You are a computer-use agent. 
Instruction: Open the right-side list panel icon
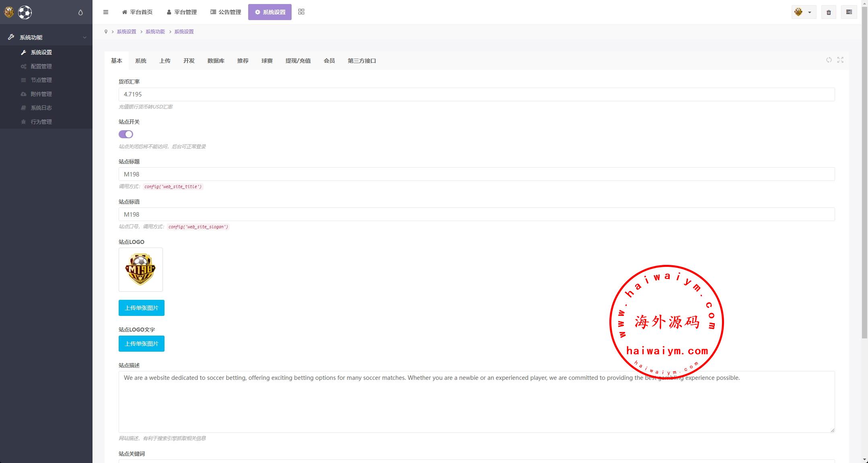pos(849,12)
